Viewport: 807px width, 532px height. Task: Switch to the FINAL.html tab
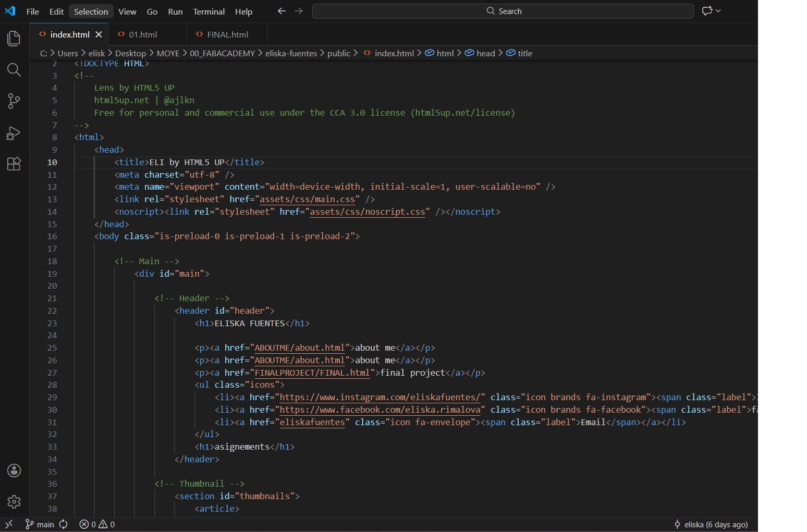(227, 34)
